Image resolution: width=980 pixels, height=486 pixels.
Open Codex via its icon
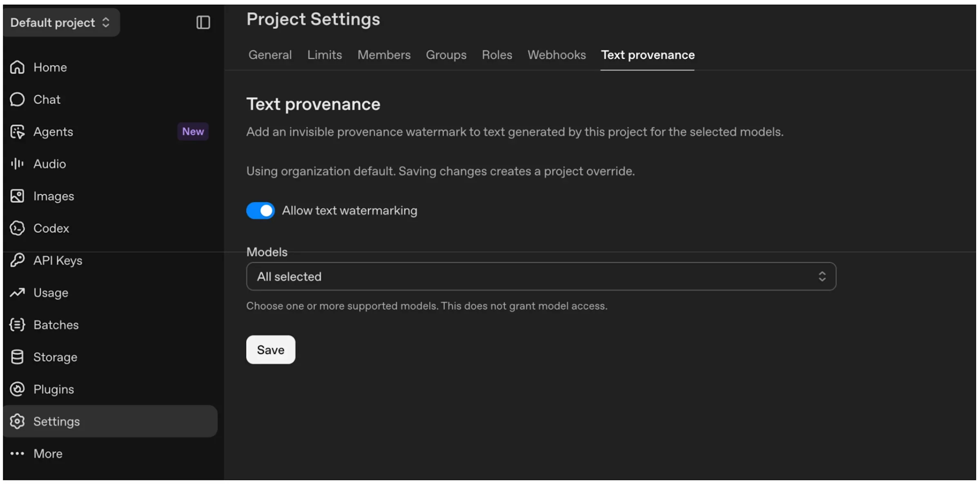[x=17, y=228]
